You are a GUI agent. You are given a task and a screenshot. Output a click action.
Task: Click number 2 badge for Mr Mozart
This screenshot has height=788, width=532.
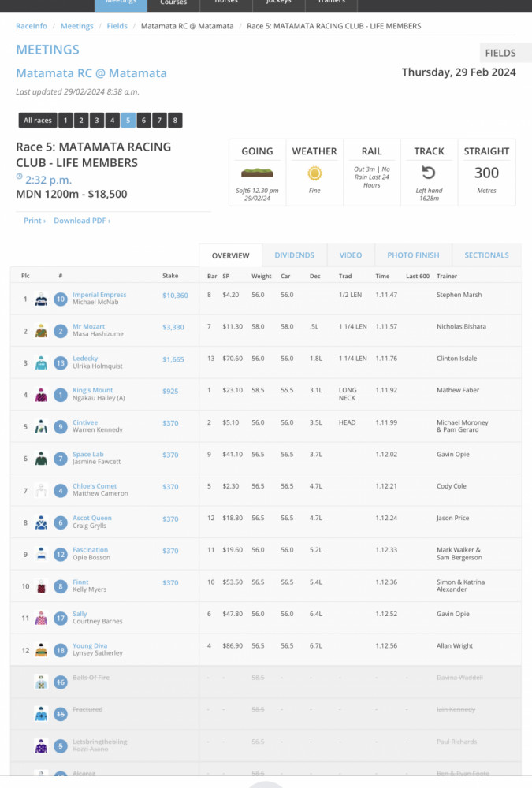coord(61,331)
